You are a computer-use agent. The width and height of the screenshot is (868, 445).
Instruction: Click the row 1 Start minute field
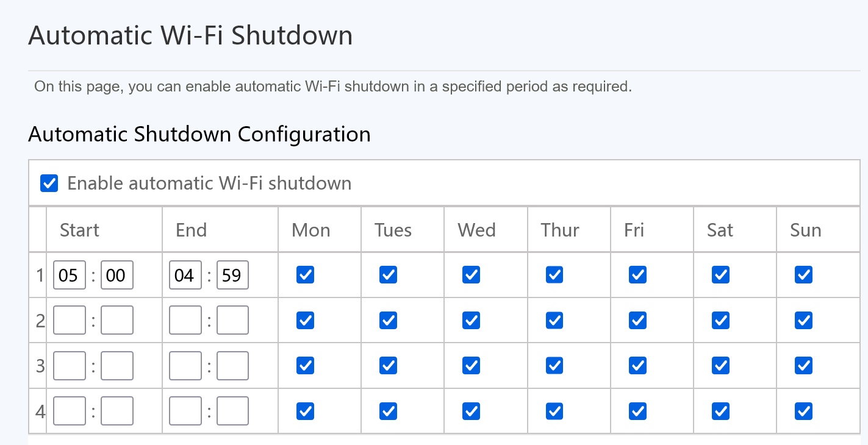pyautogui.click(x=117, y=275)
